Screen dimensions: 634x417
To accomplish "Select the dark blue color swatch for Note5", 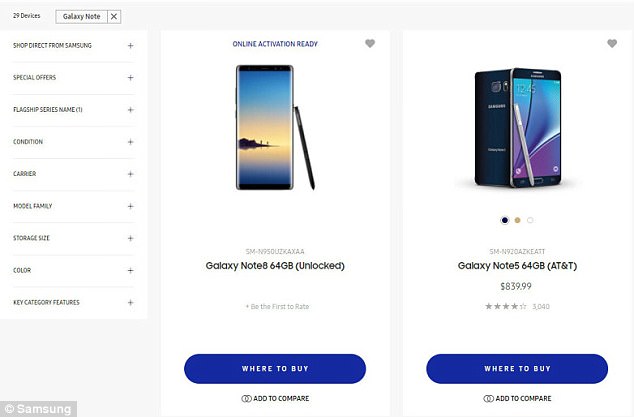I will pos(505,220).
